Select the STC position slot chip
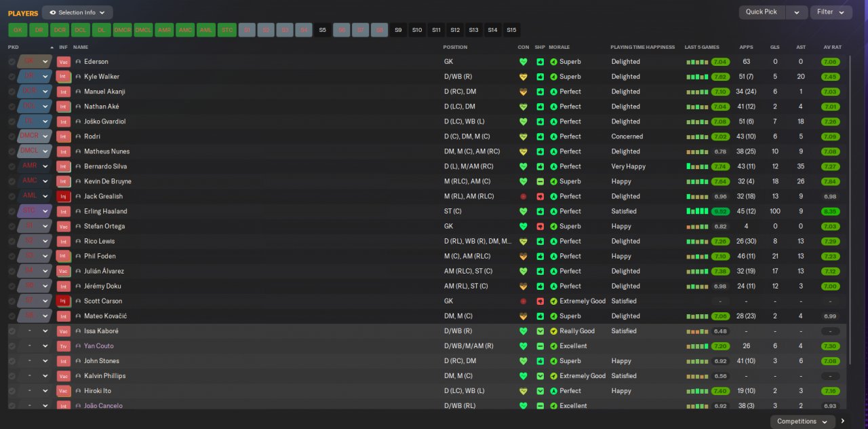 [x=227, y=30]
